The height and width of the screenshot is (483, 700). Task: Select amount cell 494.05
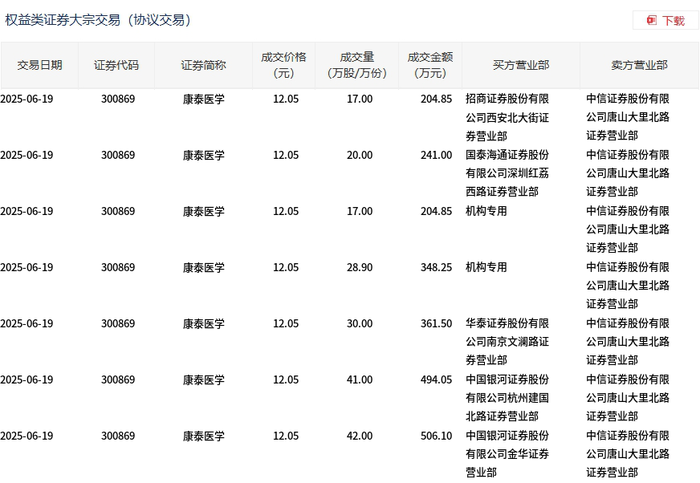coord(436,380)
